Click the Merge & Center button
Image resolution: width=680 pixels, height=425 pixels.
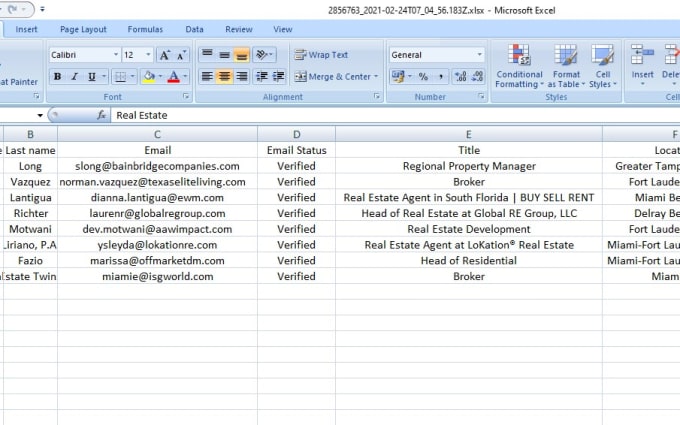click(x=332, y=77)
